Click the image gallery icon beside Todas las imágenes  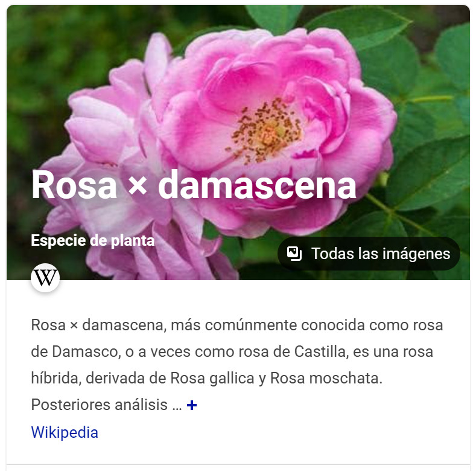[294, 254]
